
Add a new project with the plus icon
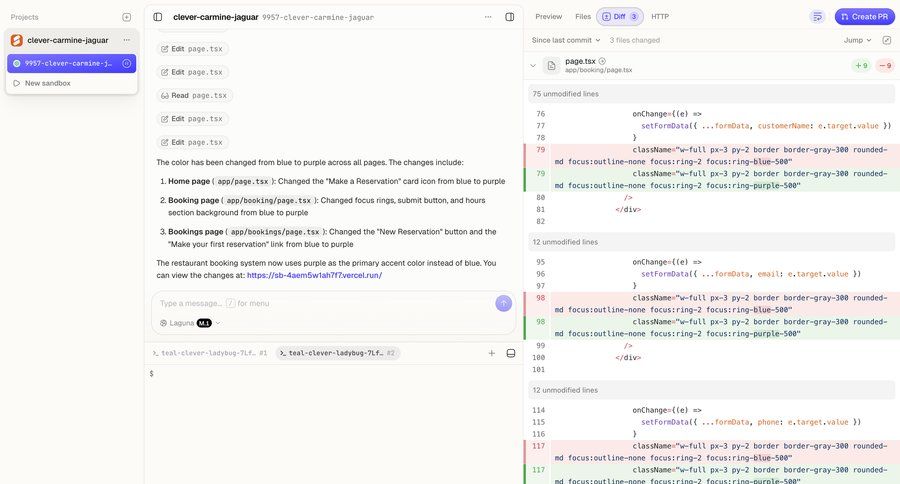point(127,17)
